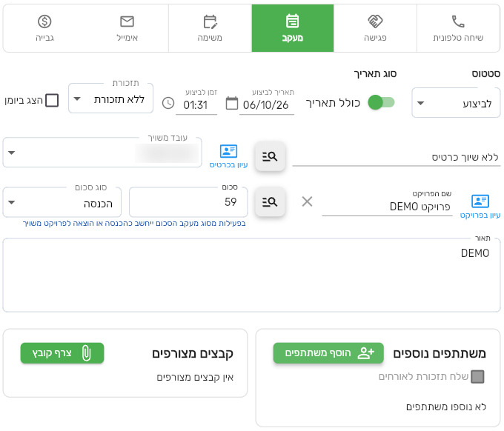Go to the גבייה tab

coord(44,28)
